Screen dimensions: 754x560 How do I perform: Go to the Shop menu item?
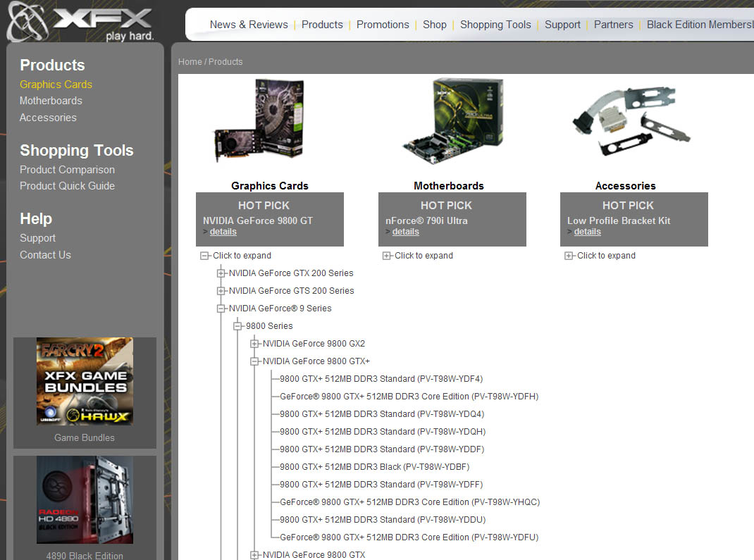click(435, 25)
